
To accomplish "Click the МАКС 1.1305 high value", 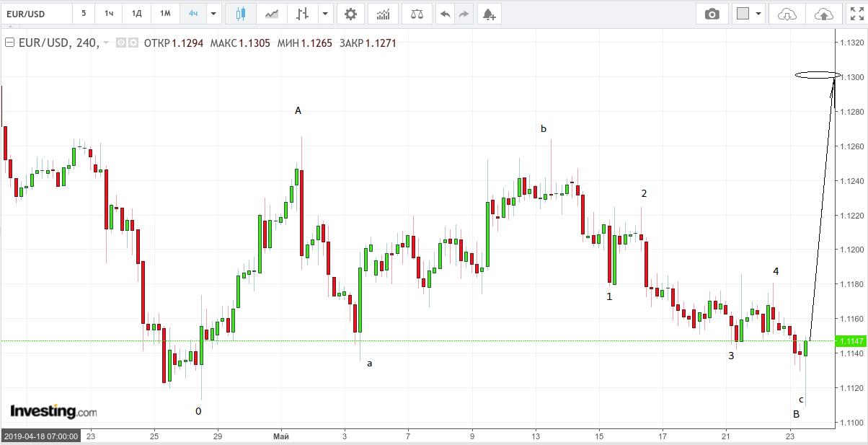I will coord(240,43).
